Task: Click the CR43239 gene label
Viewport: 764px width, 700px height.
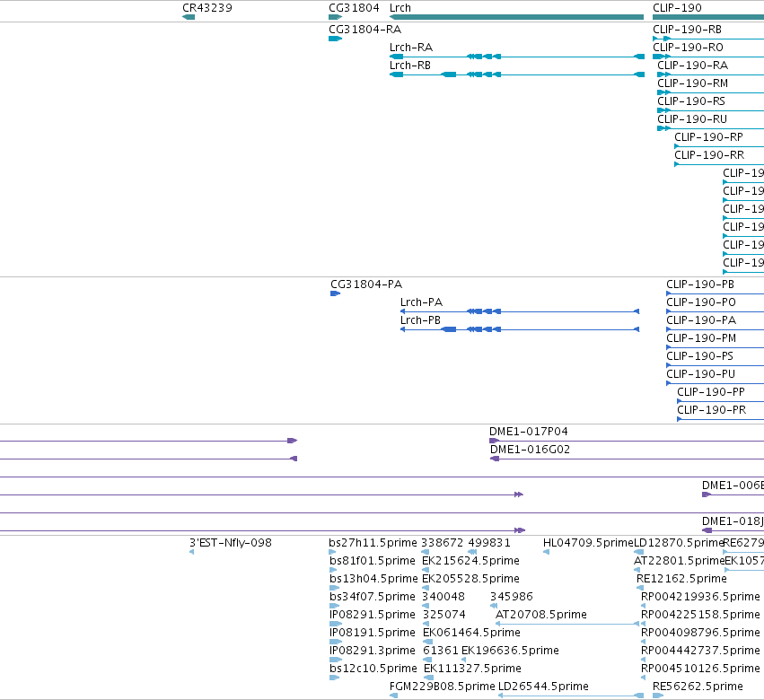Action: coord(207,8)
